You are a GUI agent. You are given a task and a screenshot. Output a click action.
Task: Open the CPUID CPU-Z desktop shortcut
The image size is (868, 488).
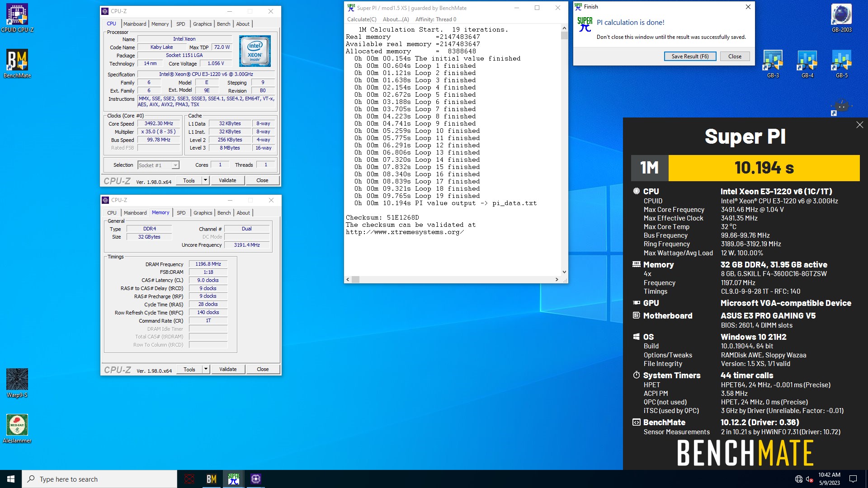17,18
